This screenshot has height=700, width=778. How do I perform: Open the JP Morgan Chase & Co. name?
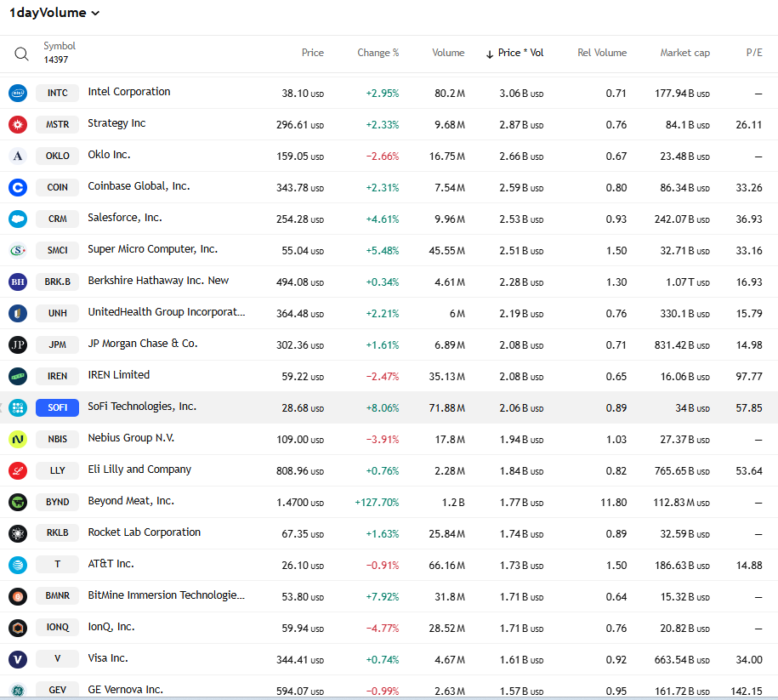click(143, 344)
